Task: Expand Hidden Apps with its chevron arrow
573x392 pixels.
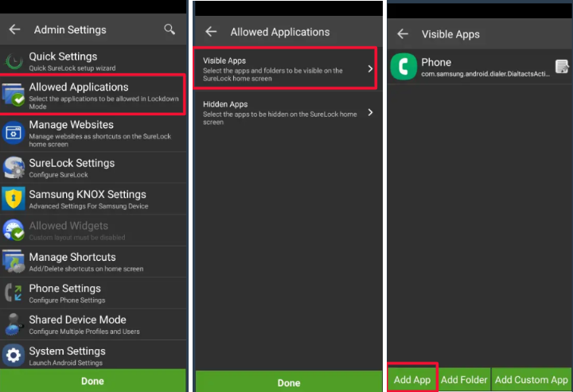Action: point(369,113)
